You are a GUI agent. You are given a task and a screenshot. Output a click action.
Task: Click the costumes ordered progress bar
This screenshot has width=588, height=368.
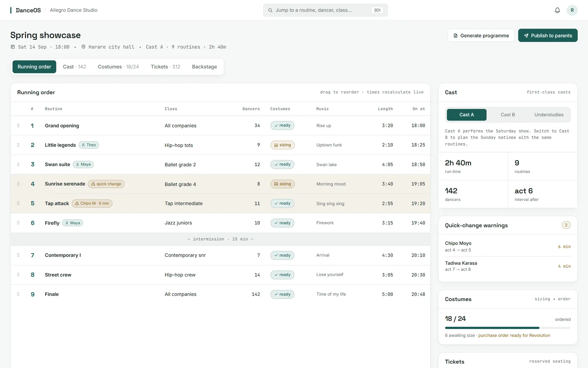click(508, 328)
